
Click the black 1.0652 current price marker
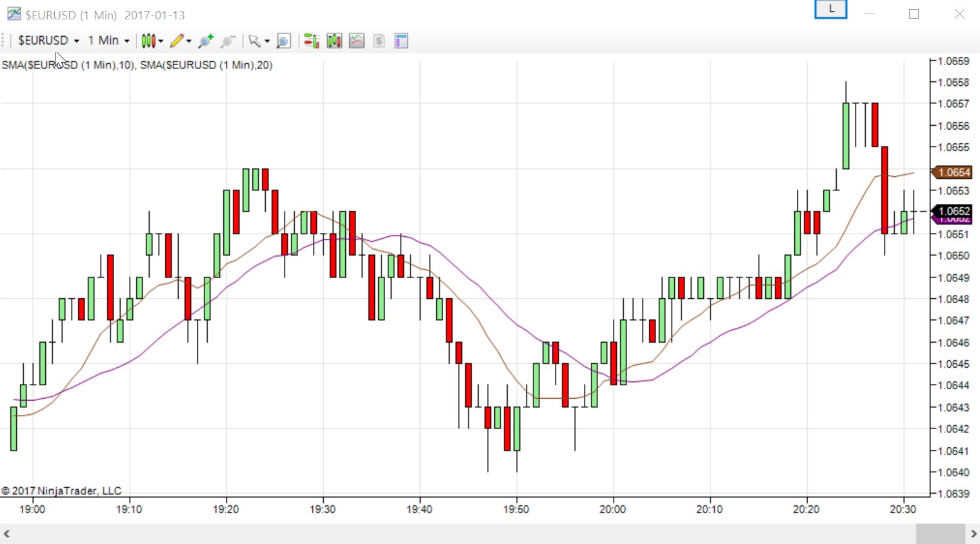954,211
